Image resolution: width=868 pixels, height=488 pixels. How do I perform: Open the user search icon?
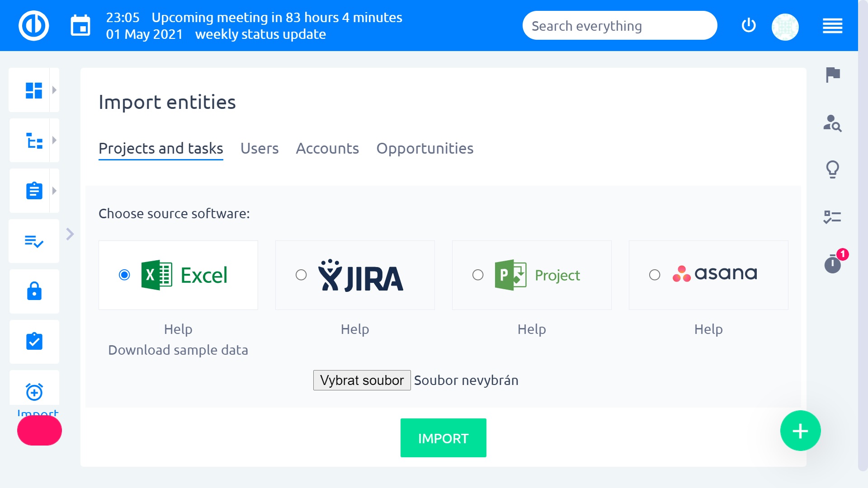(832, 123)
